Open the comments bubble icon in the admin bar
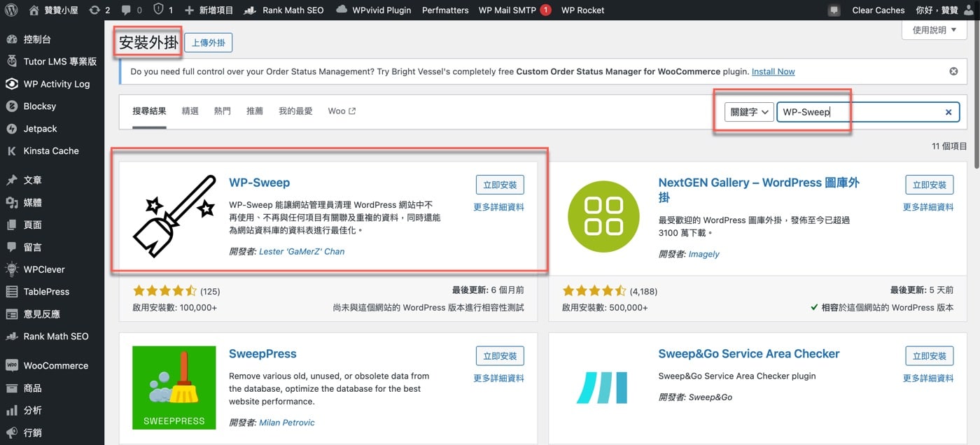Viewport: 980px width, 445px height. click(x=125, y=10)
